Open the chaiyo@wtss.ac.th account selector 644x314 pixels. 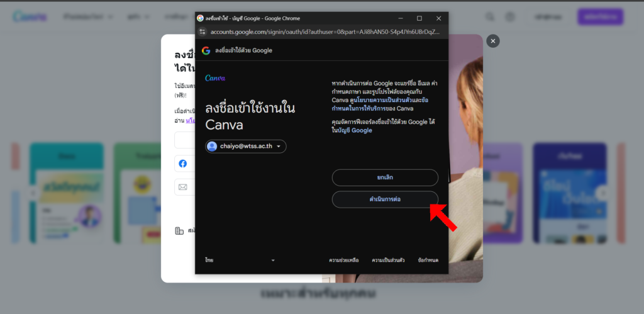[246, 147]
